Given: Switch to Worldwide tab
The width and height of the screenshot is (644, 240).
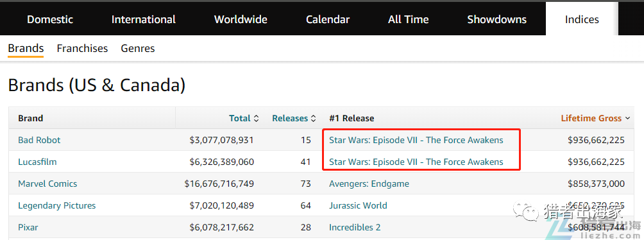Looking at the screenshot, I should 241,19.
